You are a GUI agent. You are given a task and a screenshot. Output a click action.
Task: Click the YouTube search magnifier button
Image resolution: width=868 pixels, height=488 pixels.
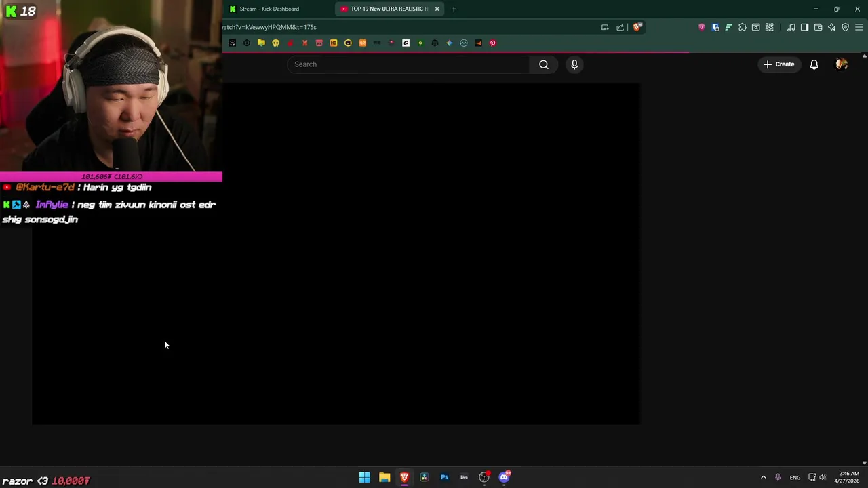point(544,64)
